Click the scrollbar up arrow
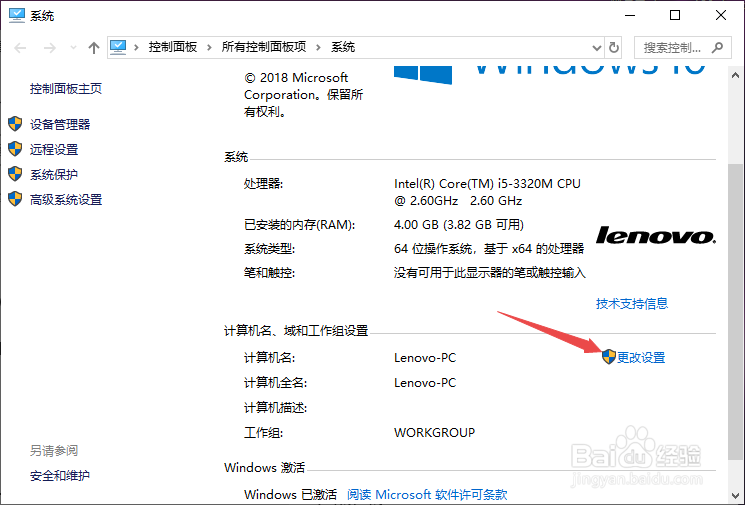Image resolution: width=745 pixels, height=505 pixels. coord(735,75)
